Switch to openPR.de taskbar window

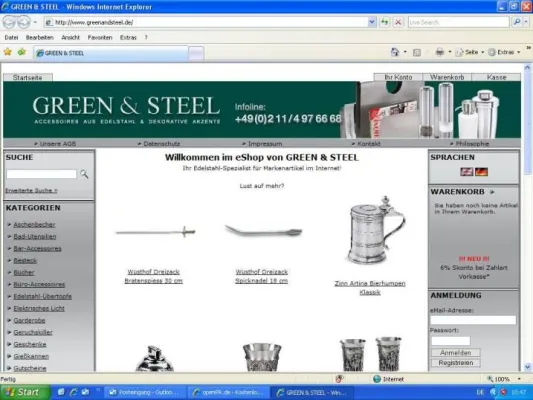[x=229, y=393]
